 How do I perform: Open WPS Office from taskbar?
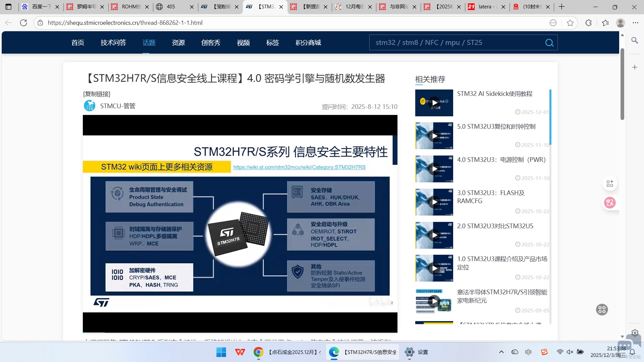[x=240, y=352]
